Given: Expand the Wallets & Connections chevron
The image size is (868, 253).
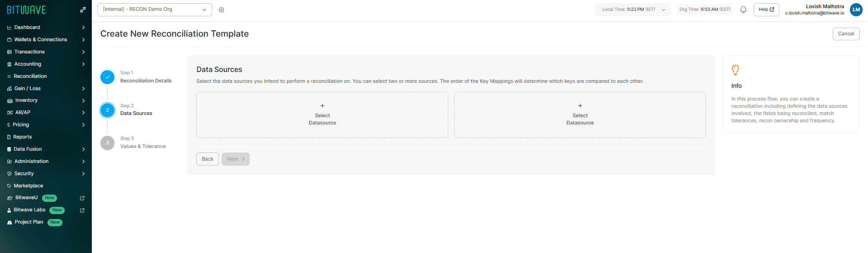Looking at the screenshot, I should click(x=84, y=40).
